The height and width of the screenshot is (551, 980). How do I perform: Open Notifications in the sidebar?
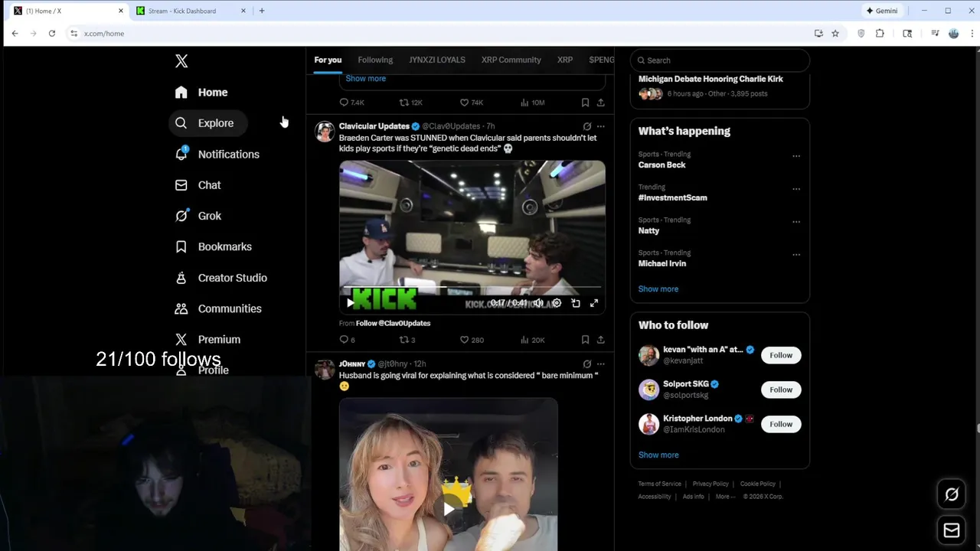(x=217, y=155)
